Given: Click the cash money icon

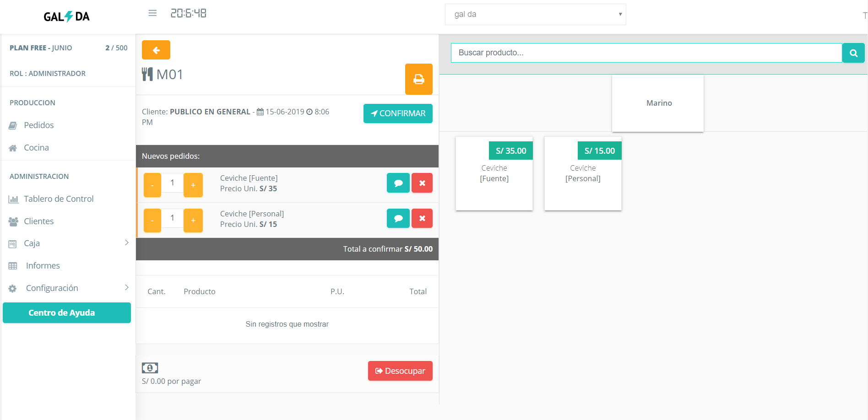Looking at the screenshot, I should pos(150,368).
